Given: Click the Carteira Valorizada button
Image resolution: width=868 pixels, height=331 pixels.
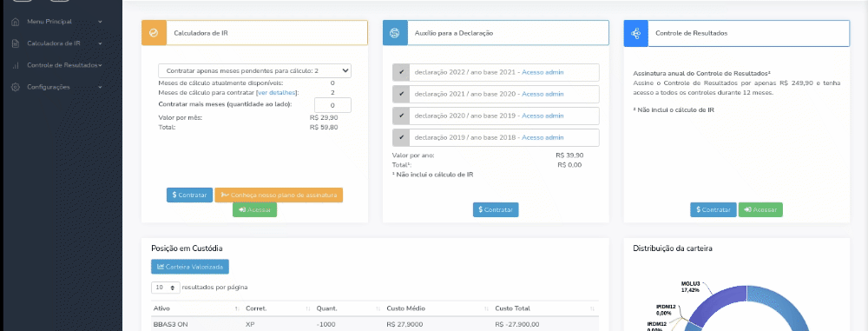Looking at the screenshot, I should click(x=190, y=267).
